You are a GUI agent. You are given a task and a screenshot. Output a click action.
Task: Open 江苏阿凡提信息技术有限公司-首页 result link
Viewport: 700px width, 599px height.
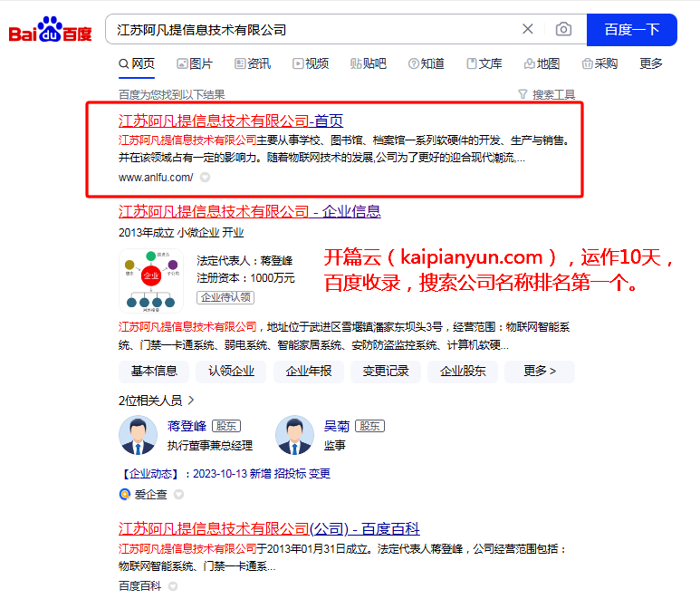[231, 121]
